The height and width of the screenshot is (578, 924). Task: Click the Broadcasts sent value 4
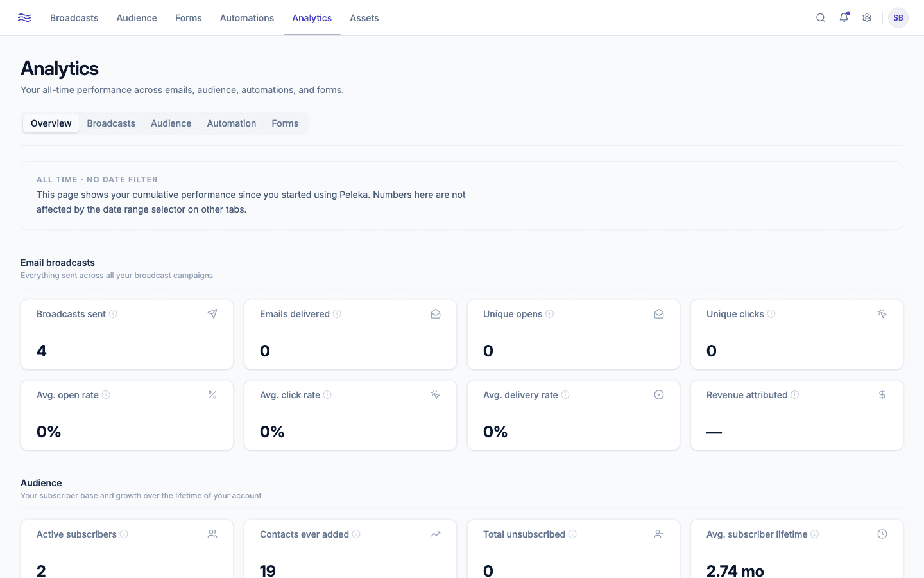pyautogui.click(x=42, y=351)
